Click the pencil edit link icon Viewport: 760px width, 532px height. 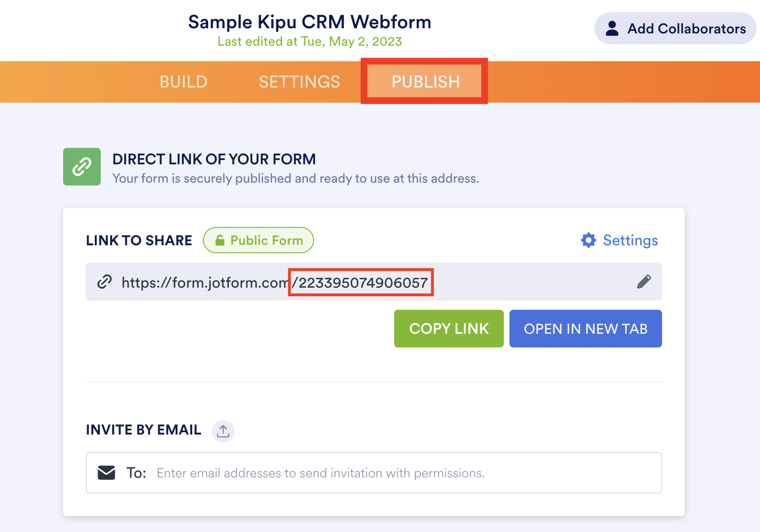click(x=644, y=282)
